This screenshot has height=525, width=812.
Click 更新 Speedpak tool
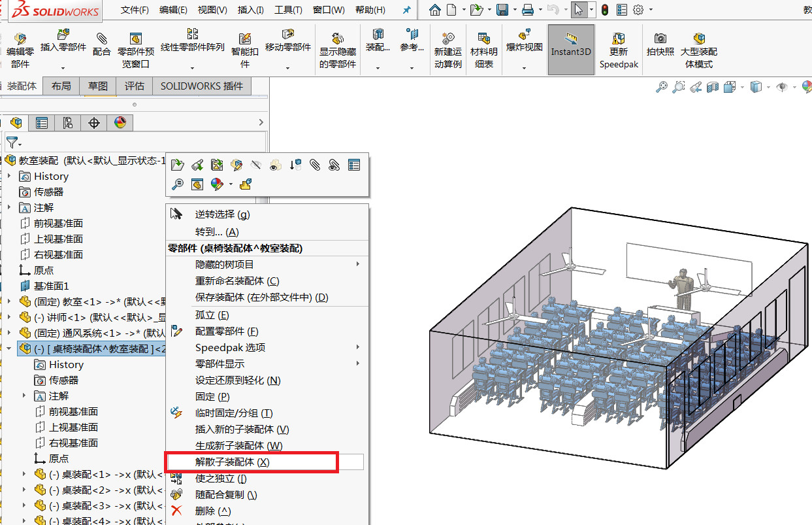619,50
